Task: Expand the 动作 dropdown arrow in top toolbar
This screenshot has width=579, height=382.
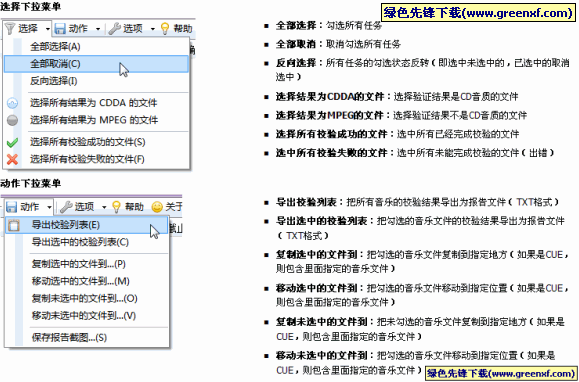Action: (98, 29)
